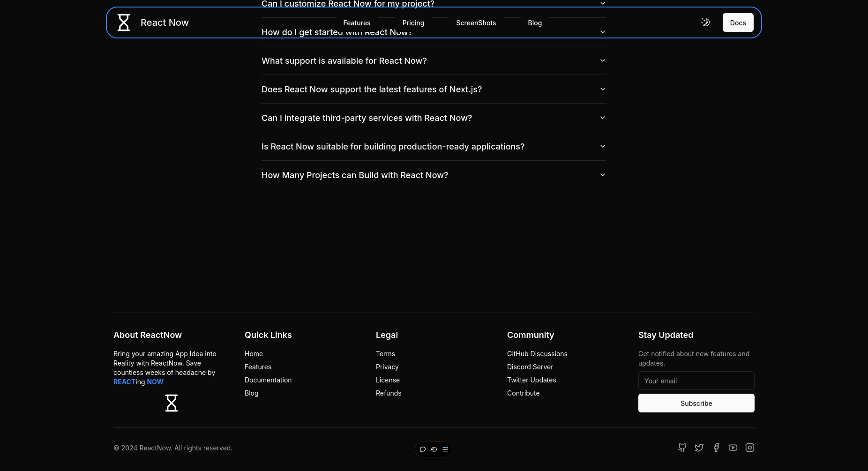Click the comment bubble icon in the floating toolbar
The image size is (868, 471).
click(x=423, y=449)
